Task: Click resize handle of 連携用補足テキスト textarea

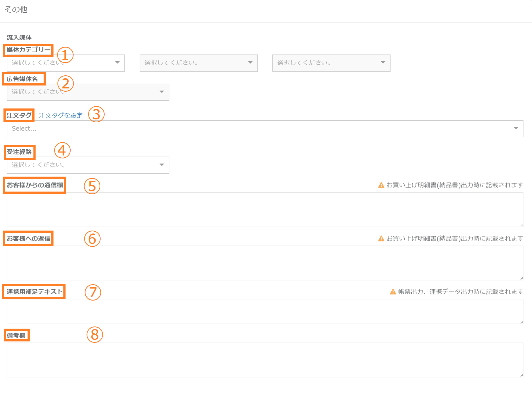Action: click(x=521, y=322)
